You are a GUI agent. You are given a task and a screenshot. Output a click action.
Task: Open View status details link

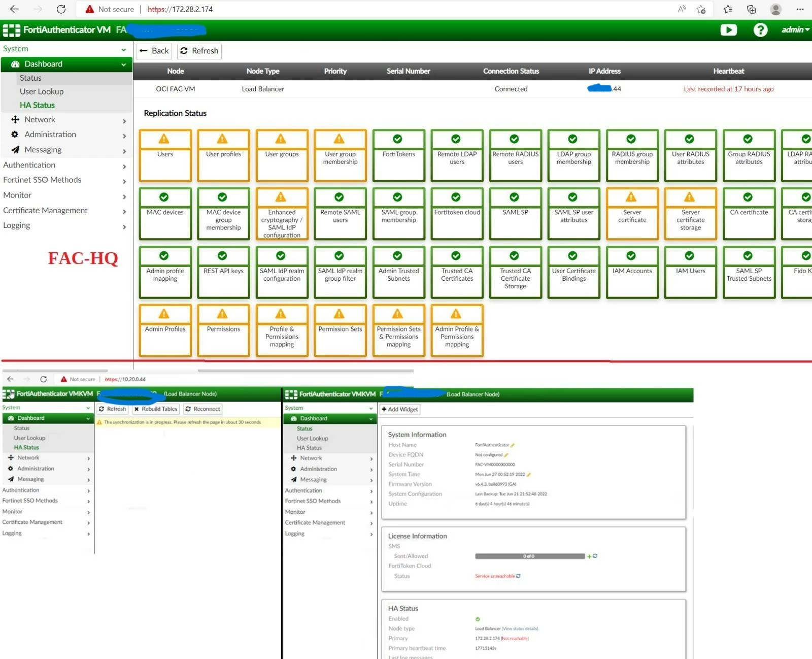(520, 629)
